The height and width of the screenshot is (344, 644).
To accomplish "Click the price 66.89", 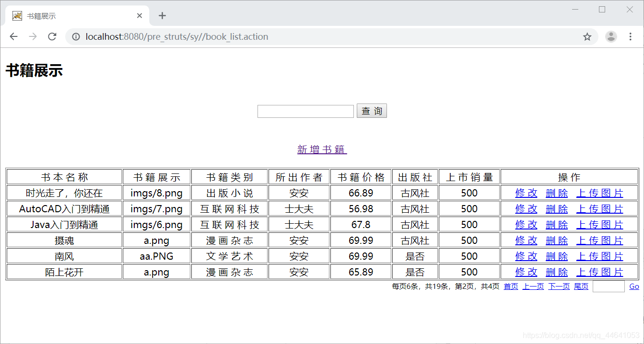I will pyautogui.click(x=361, y=193).
